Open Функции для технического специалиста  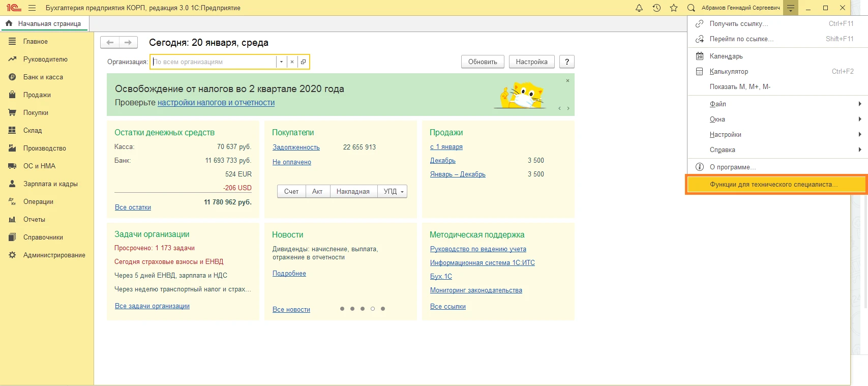[x=776, y=184]
